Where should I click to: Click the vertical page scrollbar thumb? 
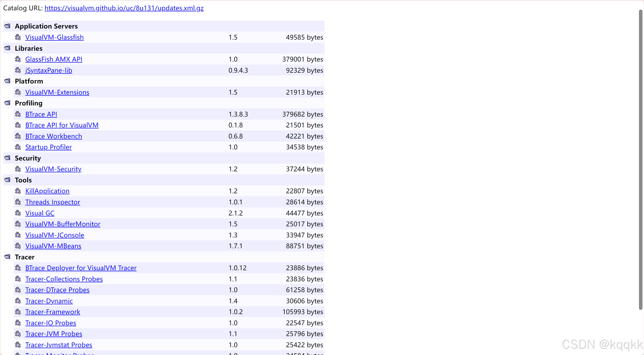(640, 159)
